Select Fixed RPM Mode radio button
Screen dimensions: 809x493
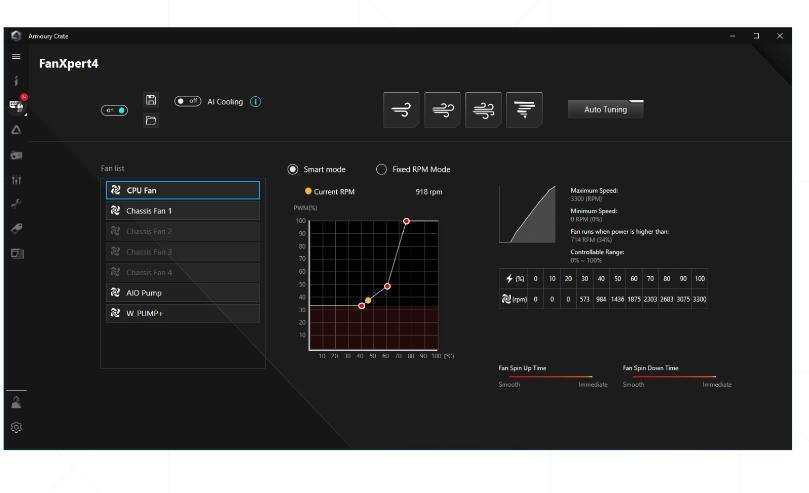(x=381, y=169)
